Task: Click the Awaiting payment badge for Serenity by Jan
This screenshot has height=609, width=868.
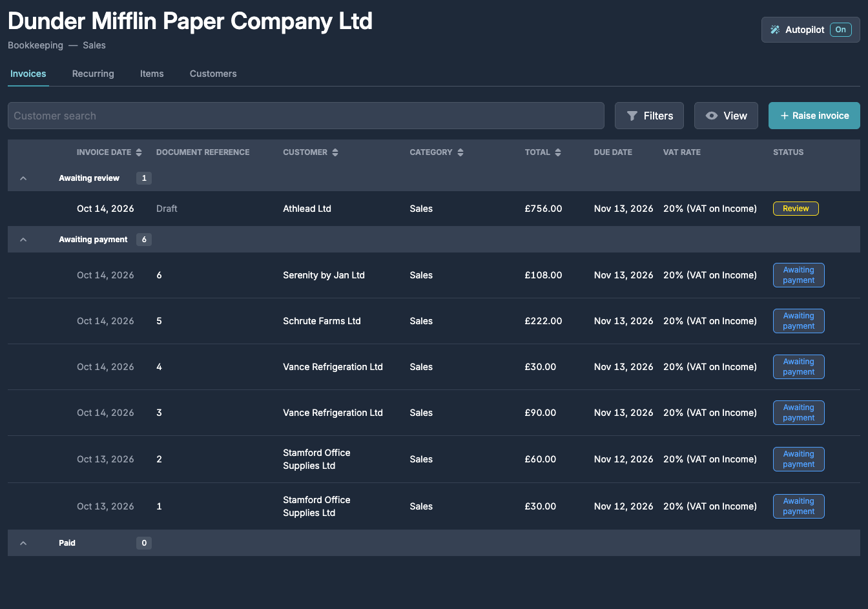Action: click(799, 275)
